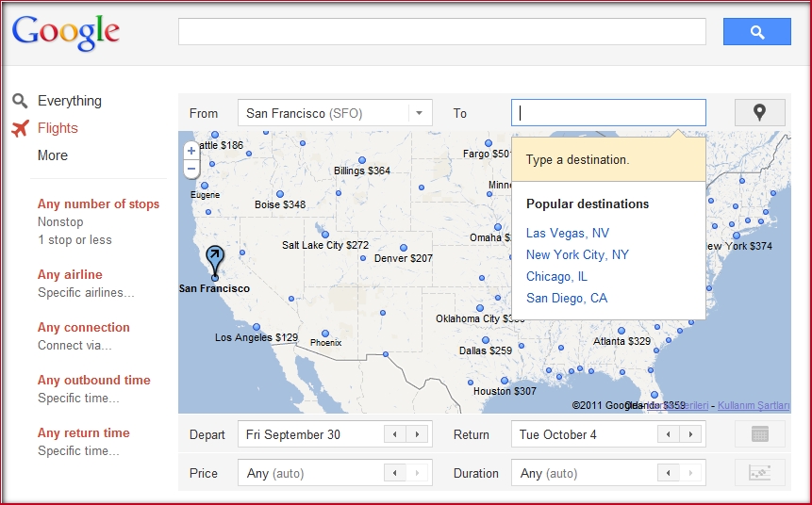
Task: Open the Depart date Fri September 30 field
Action: point(335,434)
